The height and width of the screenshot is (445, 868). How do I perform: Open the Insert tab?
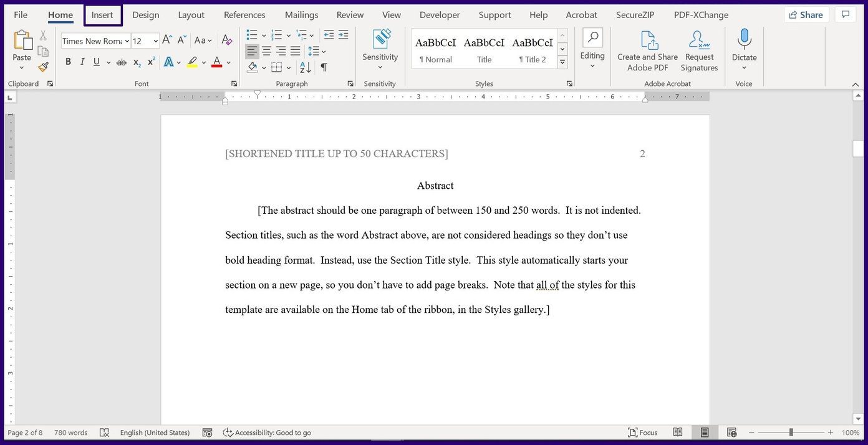click(102, 15)
